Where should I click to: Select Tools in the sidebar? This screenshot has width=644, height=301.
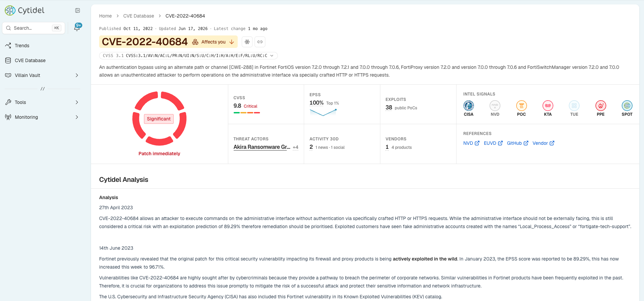point(42,102)
